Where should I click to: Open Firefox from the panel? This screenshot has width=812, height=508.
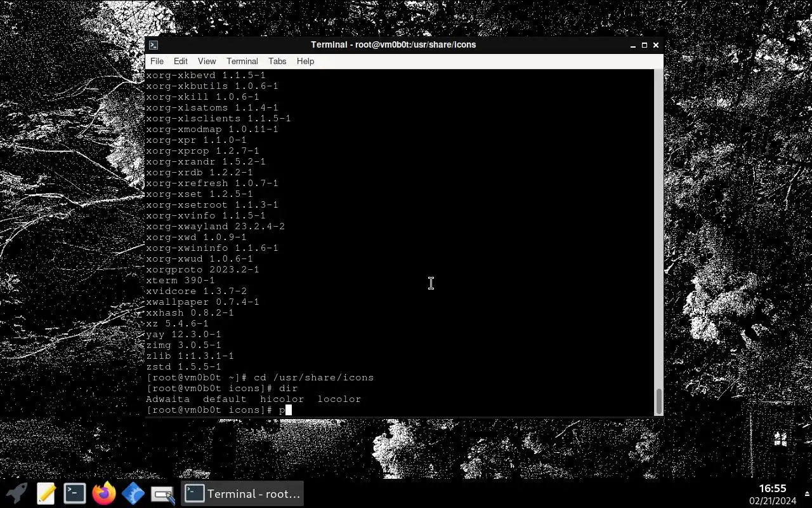(x=103, y=493)
